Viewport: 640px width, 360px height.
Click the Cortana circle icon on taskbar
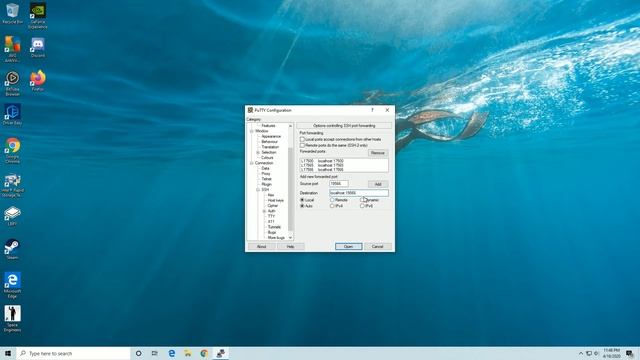pyautogui.click(x=138, y=353)
